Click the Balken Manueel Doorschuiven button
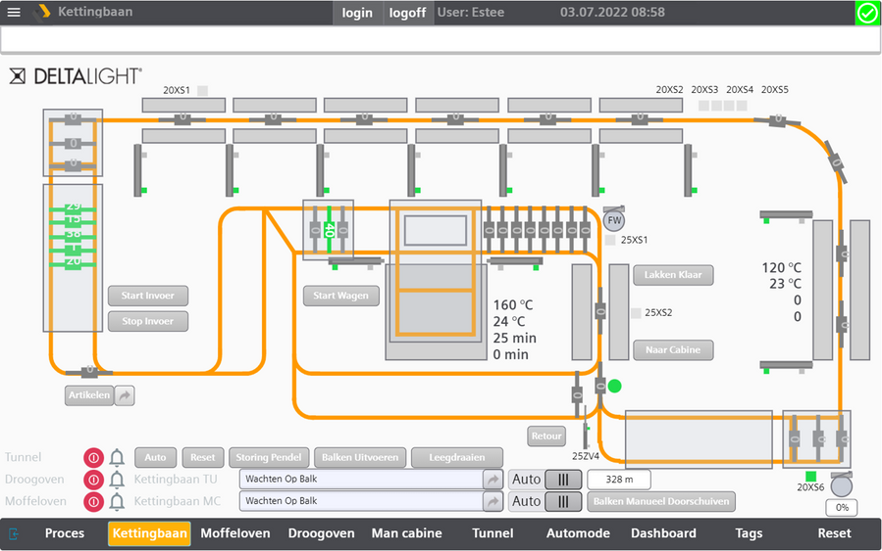 [661, 502]
